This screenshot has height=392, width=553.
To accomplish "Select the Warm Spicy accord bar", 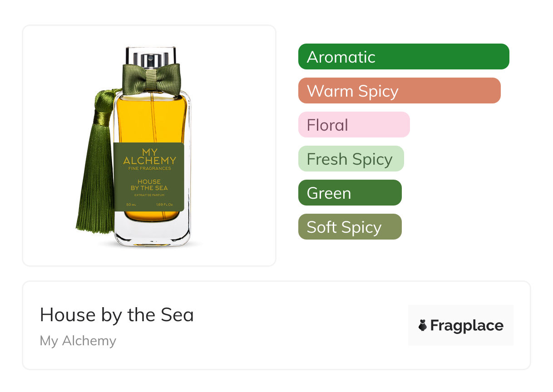I will (x=399, y=91).
